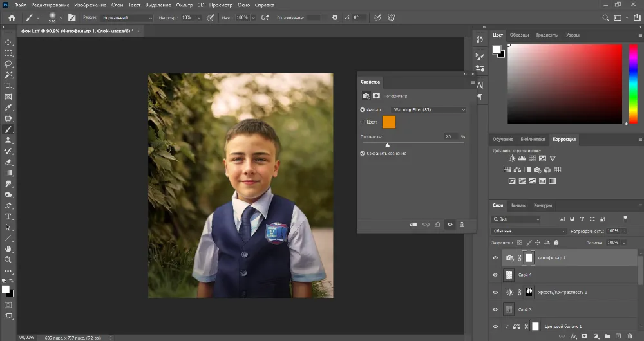Toggle visibility of Слой 4

[495, 275]
